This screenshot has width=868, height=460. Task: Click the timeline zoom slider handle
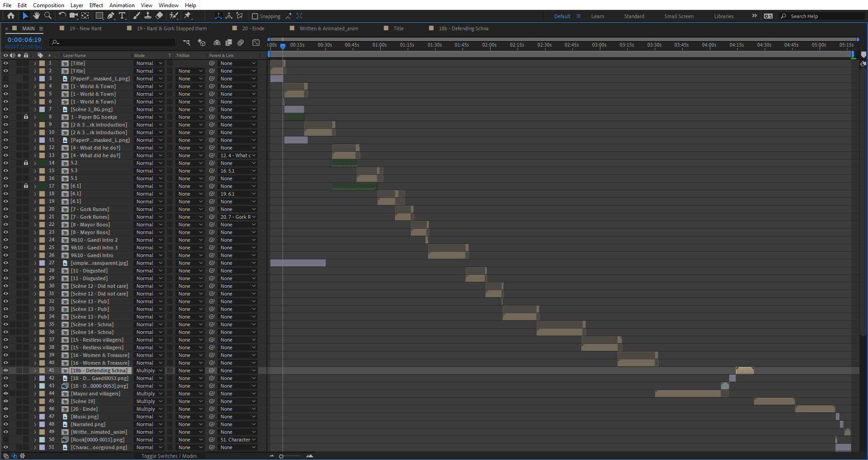click(x=281, y=456)
